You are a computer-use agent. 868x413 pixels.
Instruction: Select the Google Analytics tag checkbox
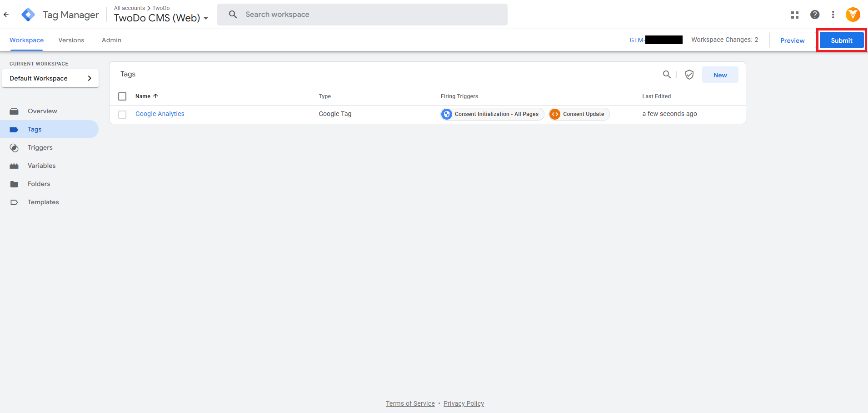tap(122, 114)
